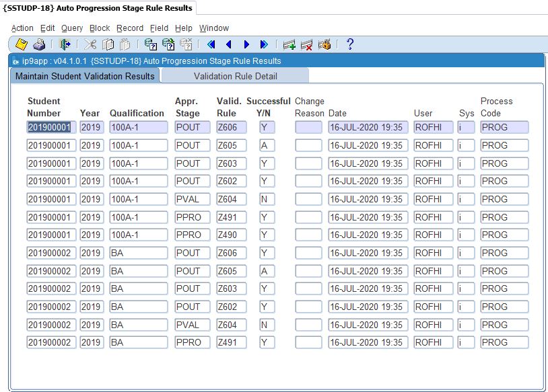Click the first row Student Number field
Screen dimensions: 548x392
[x=51, y=127]
